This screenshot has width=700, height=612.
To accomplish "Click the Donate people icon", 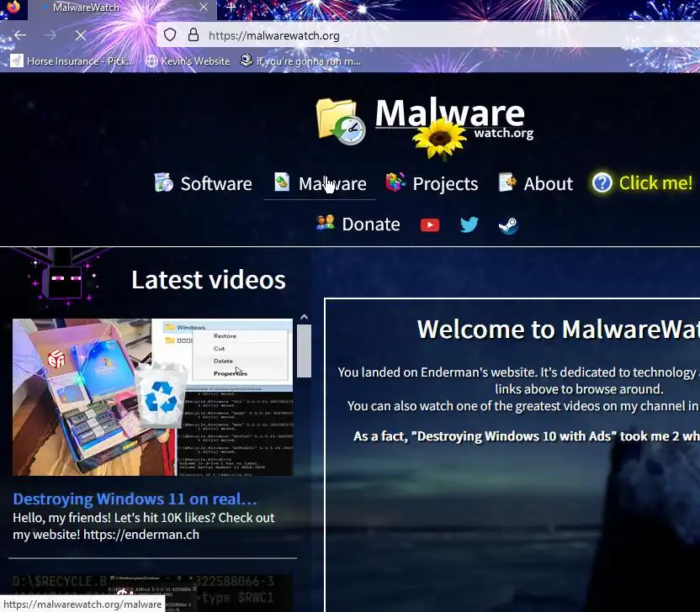I will [325, 223].
